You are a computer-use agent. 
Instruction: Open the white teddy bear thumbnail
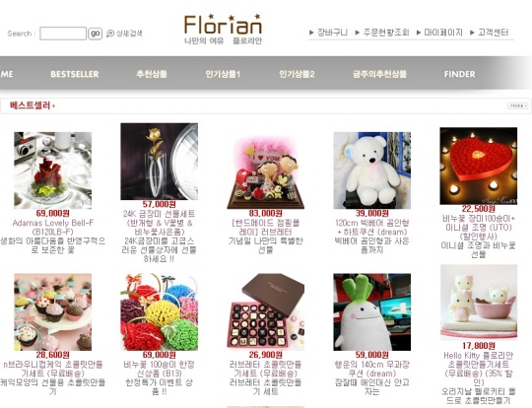click(x=371, y=170)
